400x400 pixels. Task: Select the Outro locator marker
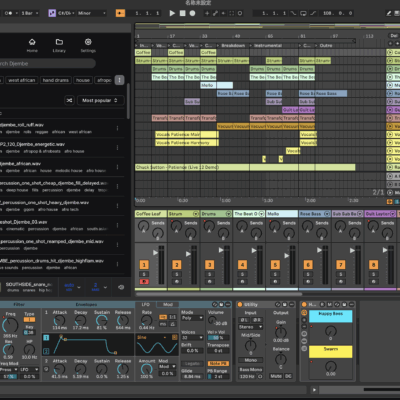[326, 45]
